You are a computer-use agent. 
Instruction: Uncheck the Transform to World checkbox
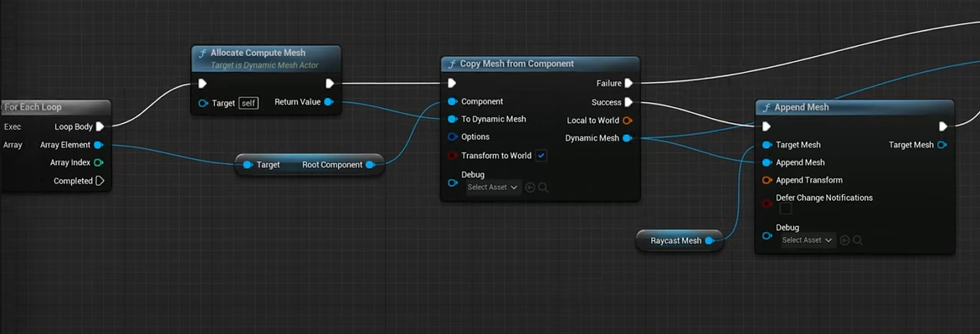coord(541,156)
